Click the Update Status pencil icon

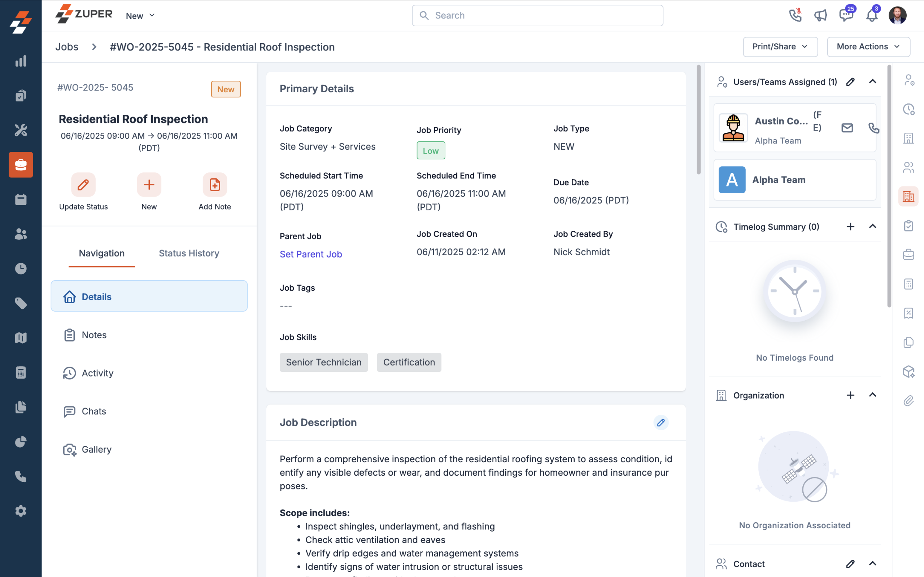(x=83, y=185)
